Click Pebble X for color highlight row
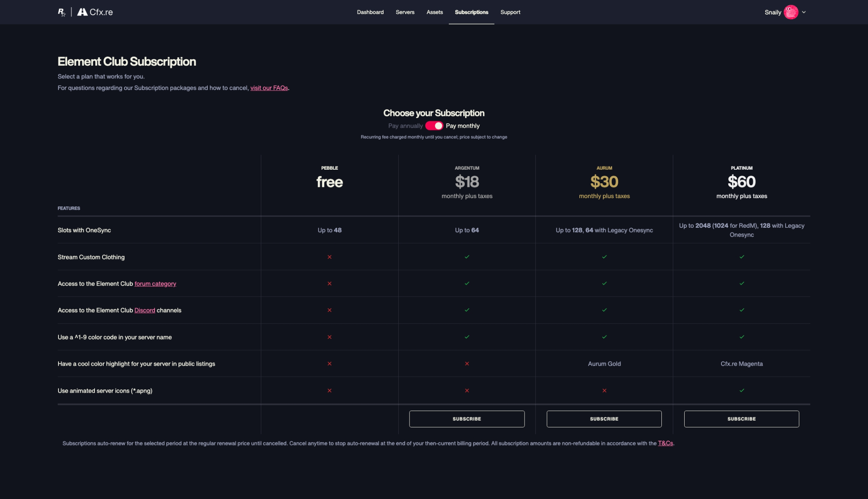Image resolution: width=868 pixels, height=499 pixels. 330,364
